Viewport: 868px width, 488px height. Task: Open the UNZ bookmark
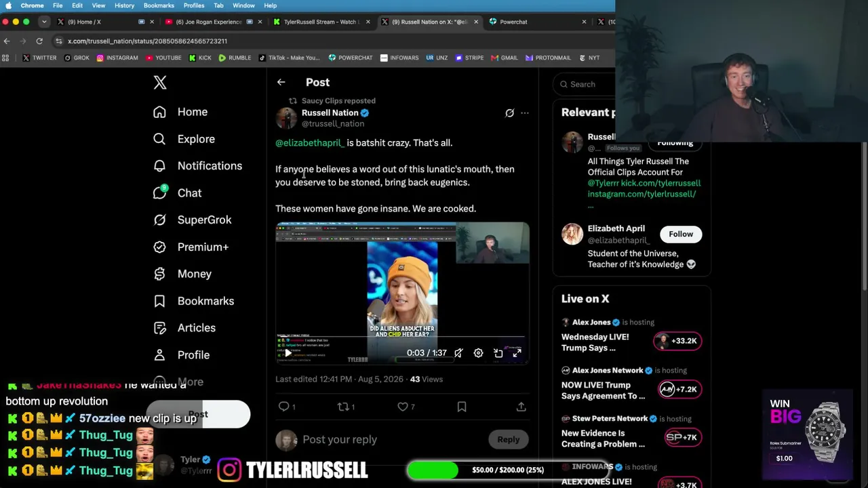point(437,58)
